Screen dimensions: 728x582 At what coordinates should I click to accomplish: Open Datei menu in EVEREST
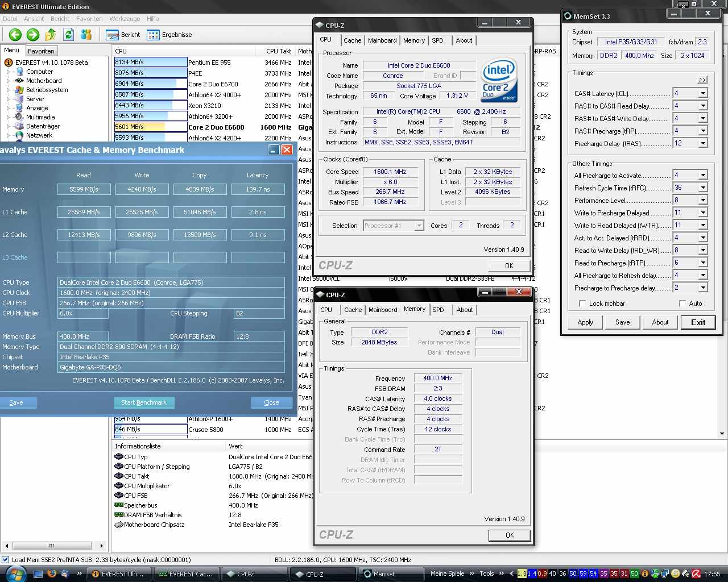coord(10,19)
